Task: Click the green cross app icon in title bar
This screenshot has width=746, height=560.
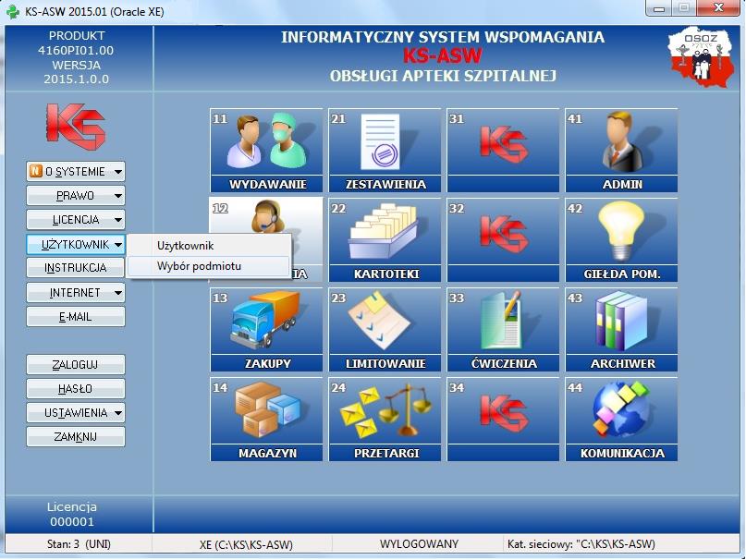Action: 13,11
